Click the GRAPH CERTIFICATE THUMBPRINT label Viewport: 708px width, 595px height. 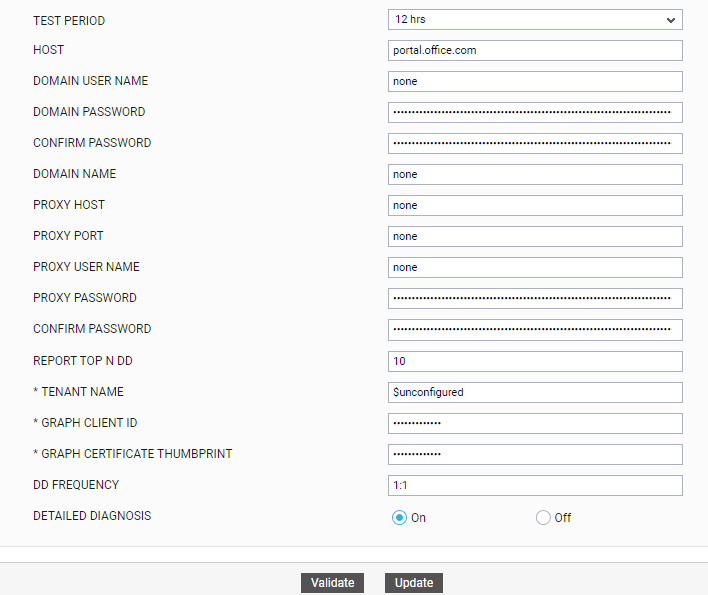click(x=132, y=454)
